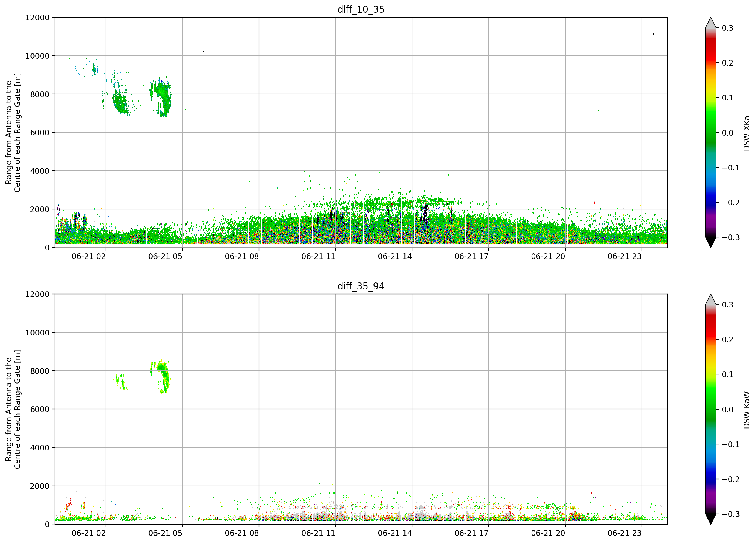
Task: Select the "10000" tick label on diff_35_94
Action: [37, 332]
